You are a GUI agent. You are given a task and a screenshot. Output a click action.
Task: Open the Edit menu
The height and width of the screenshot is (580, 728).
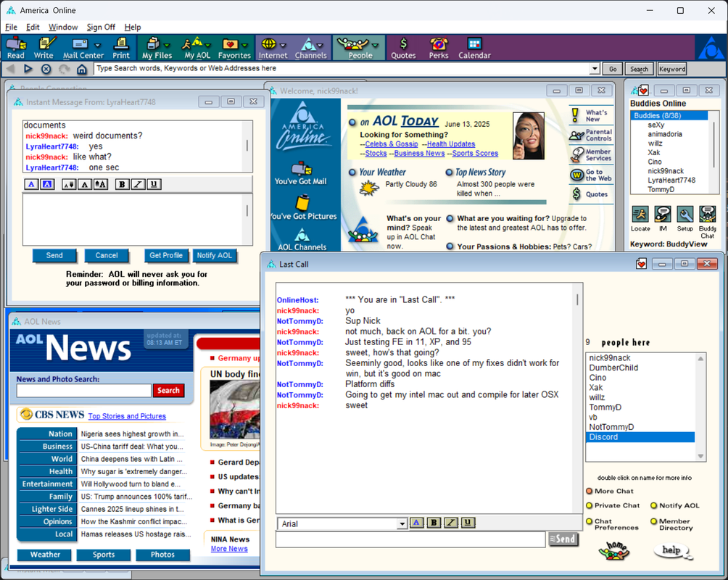click(x=33, y=27)
